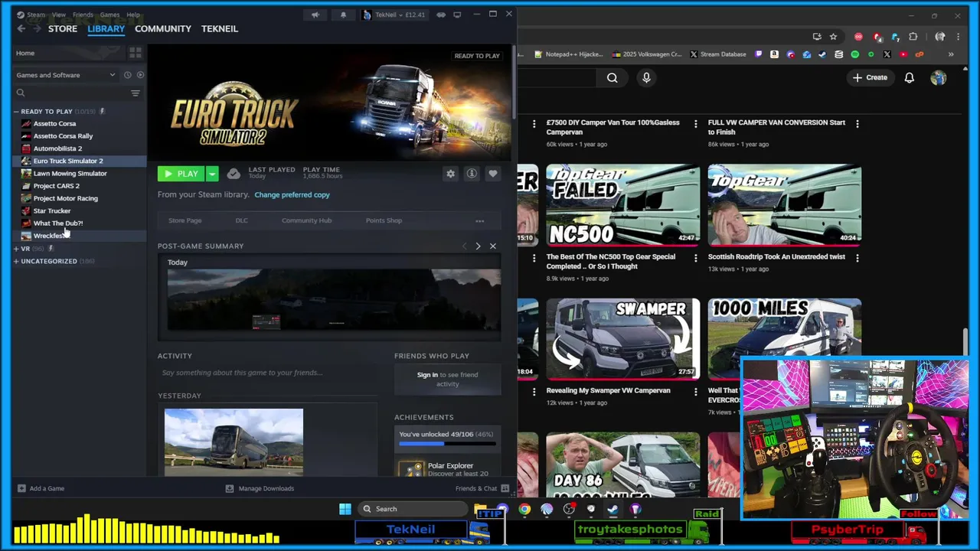This screenshot has height=551, width=980.
Task: Click achievements progress bar 49/106
Action: coord(447,443)
